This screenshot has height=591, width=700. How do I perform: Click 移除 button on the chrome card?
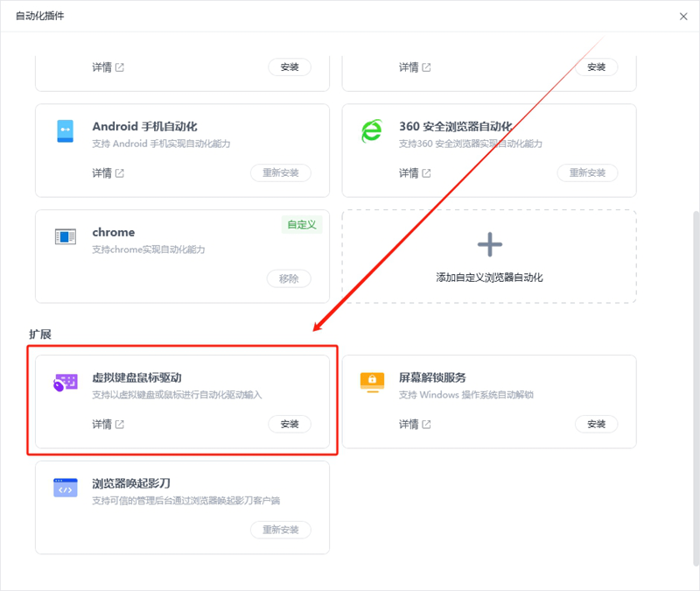[x=289, y=278]
